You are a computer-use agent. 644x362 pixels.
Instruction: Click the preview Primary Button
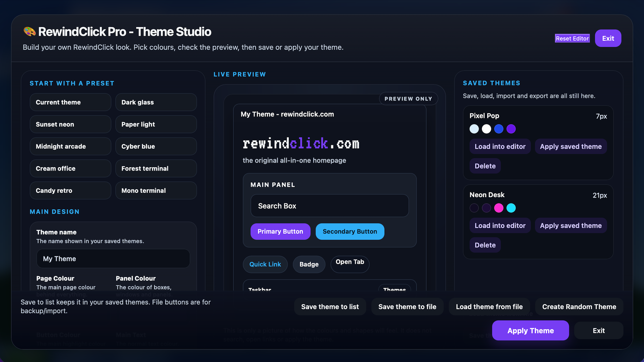tap(280, 231)
